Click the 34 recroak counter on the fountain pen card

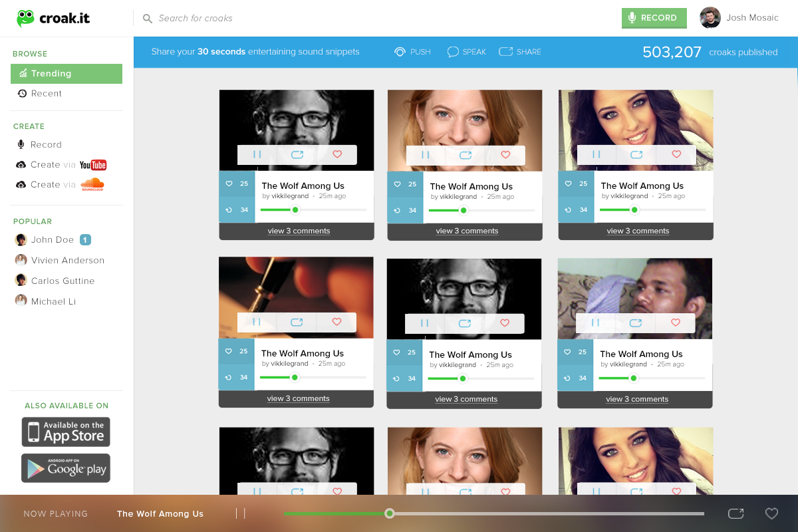[x=236, y=377]
